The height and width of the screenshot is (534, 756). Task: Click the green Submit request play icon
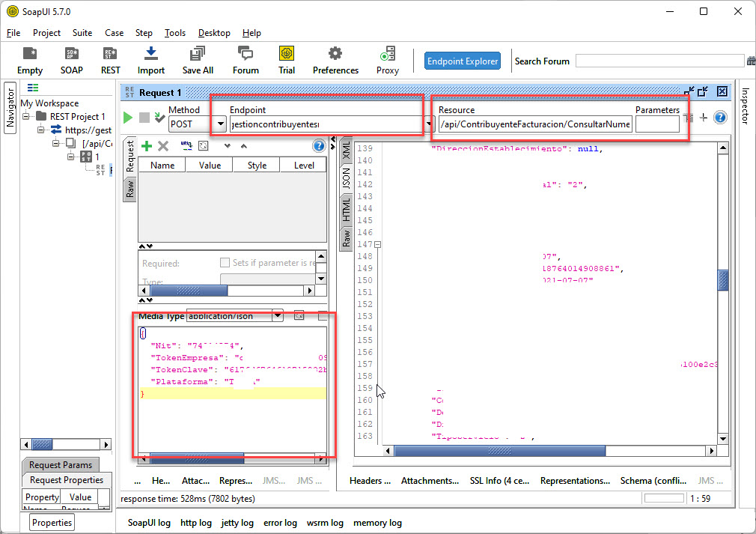[x=128, y=118]
